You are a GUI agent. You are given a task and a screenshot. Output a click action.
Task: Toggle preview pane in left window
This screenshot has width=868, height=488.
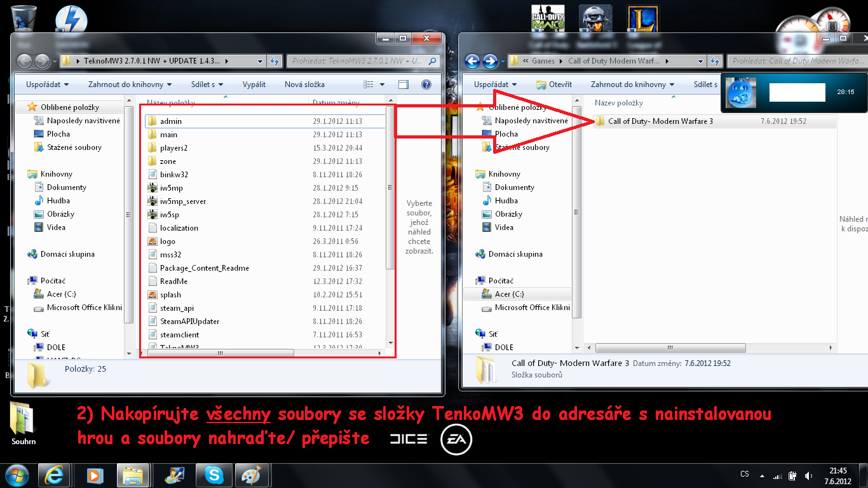403,84
